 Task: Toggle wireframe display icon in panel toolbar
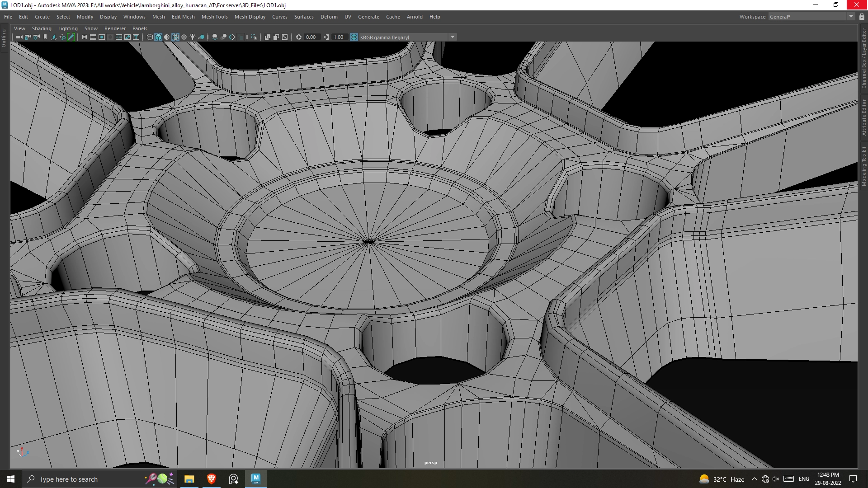(x=150, y=37)
